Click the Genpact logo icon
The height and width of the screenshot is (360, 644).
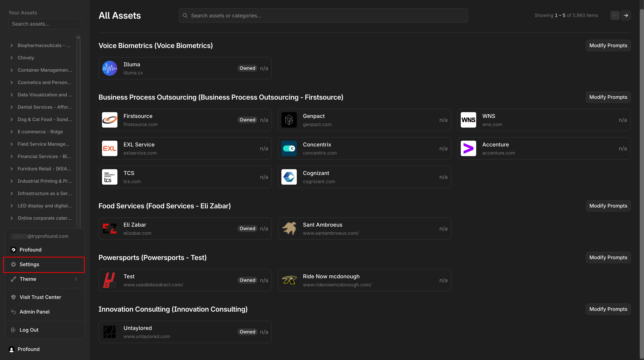pyautogui.click(x=289, y=120)
